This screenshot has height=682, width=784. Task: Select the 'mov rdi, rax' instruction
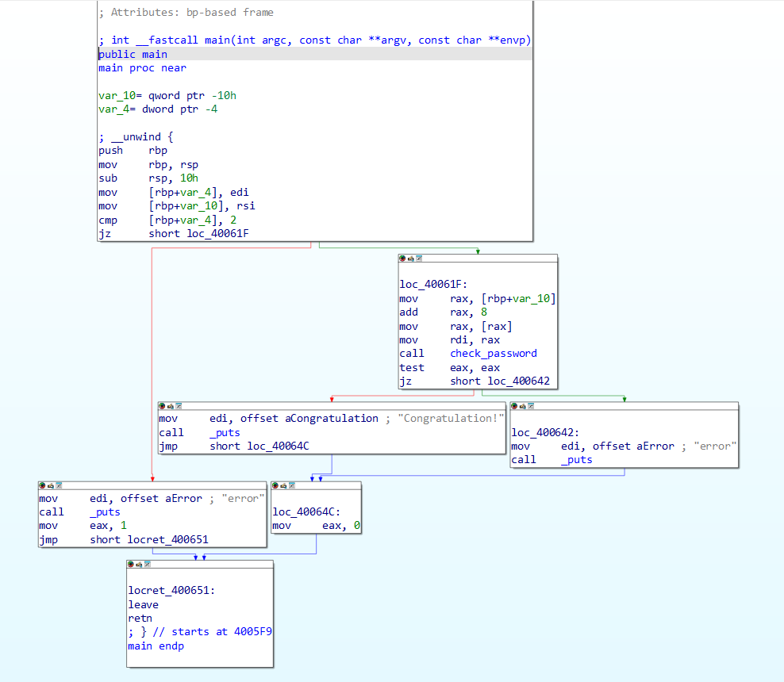click(449, 340)
